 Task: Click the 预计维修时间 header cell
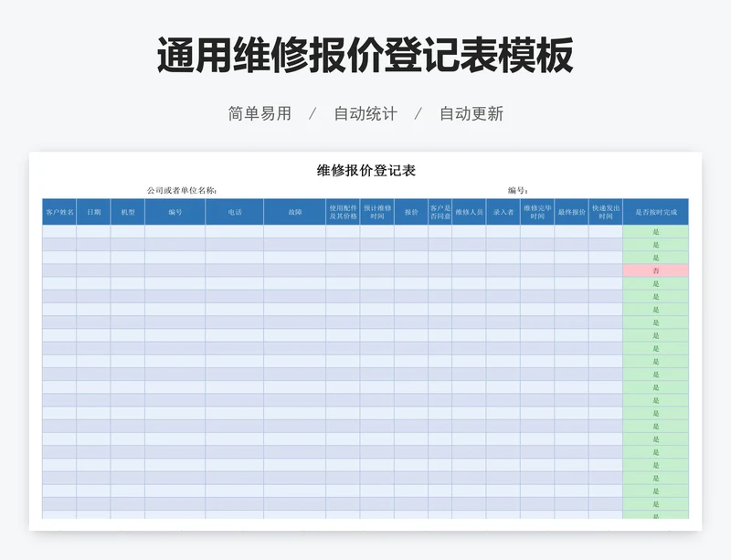click(x=377, y=212)
